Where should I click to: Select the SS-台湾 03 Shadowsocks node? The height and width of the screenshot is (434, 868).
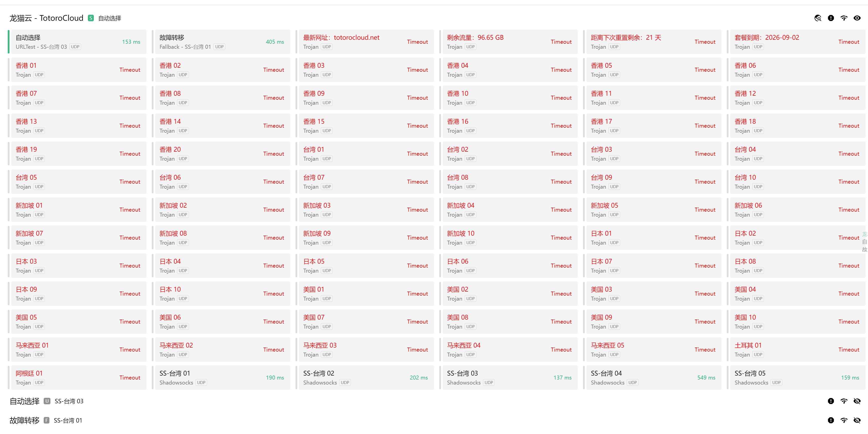click(509, 378)
